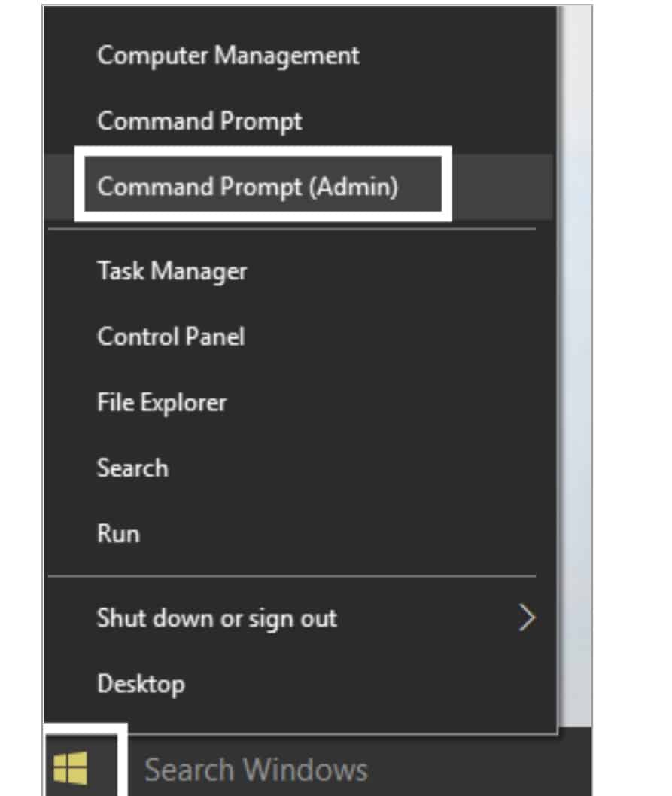Click the Search Windows taskbar field
This screenshot has height=796, width=672.
[x=256, y=770]
